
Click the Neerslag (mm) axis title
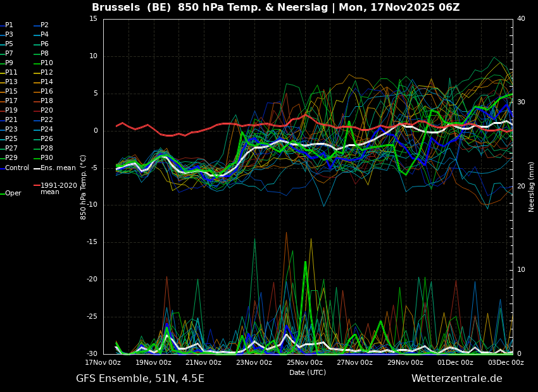[x=532, y=187]
